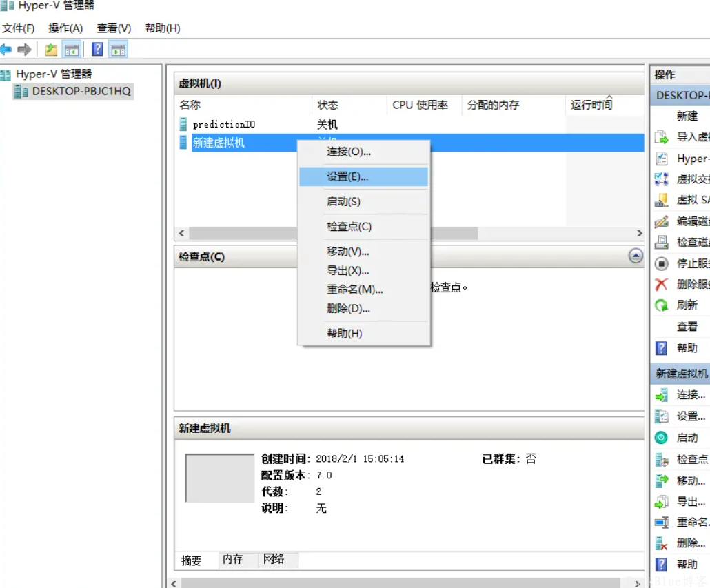
Task: Click the blue question-mark help toolbar icon
Action: click(x=97, y=50)
